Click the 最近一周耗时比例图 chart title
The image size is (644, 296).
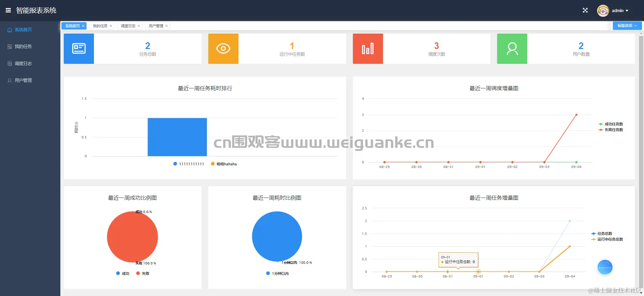click(x=277, y=198)
